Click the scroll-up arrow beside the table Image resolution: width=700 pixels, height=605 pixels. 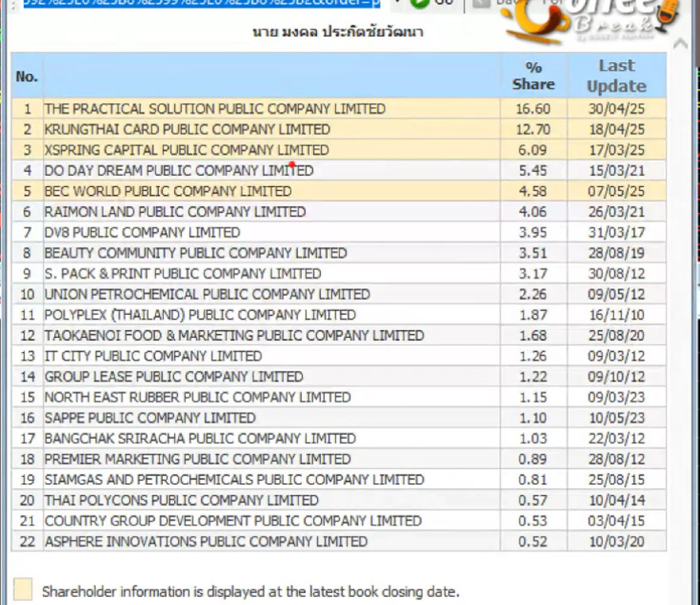point(680,44)
